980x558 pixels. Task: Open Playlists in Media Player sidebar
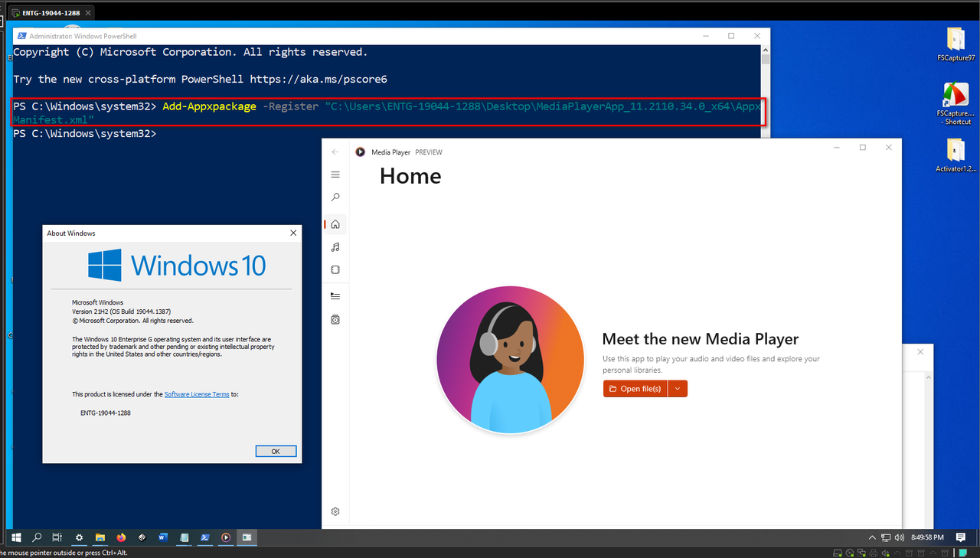(x=335, y=319)
